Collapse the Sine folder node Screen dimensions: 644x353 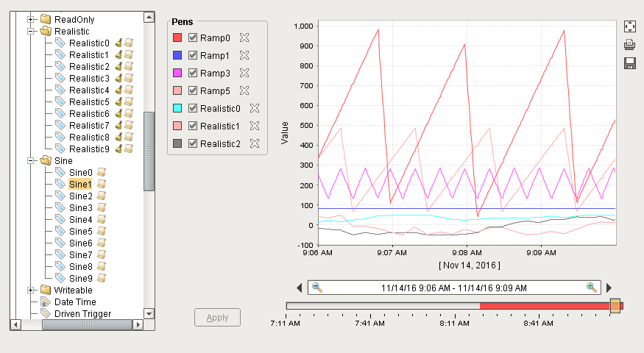click(32, 160)
